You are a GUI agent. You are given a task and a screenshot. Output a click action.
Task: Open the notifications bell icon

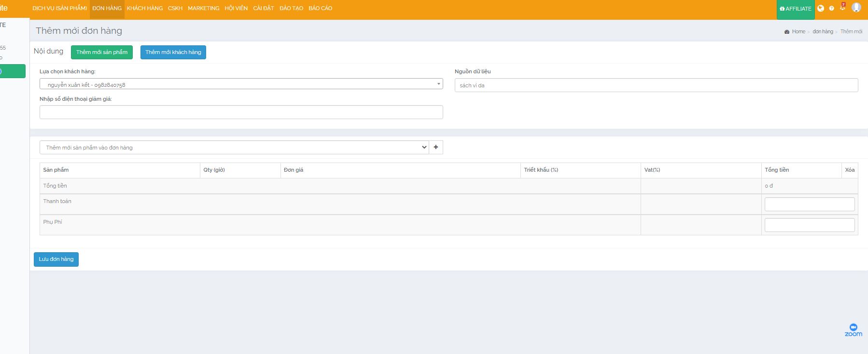842,8
